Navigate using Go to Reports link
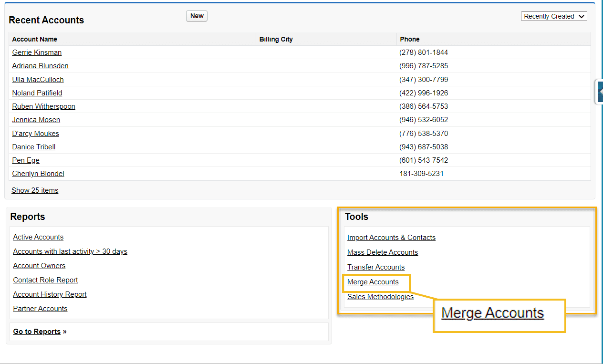Image resolution: width=603 pixels, height=364 pixels. [37, 331]
